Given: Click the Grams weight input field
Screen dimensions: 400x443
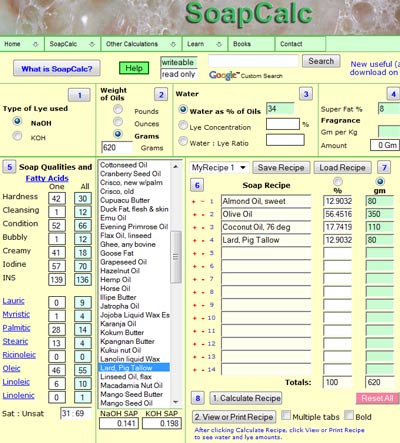Looking at the screenshot, I should coord(117,147).
